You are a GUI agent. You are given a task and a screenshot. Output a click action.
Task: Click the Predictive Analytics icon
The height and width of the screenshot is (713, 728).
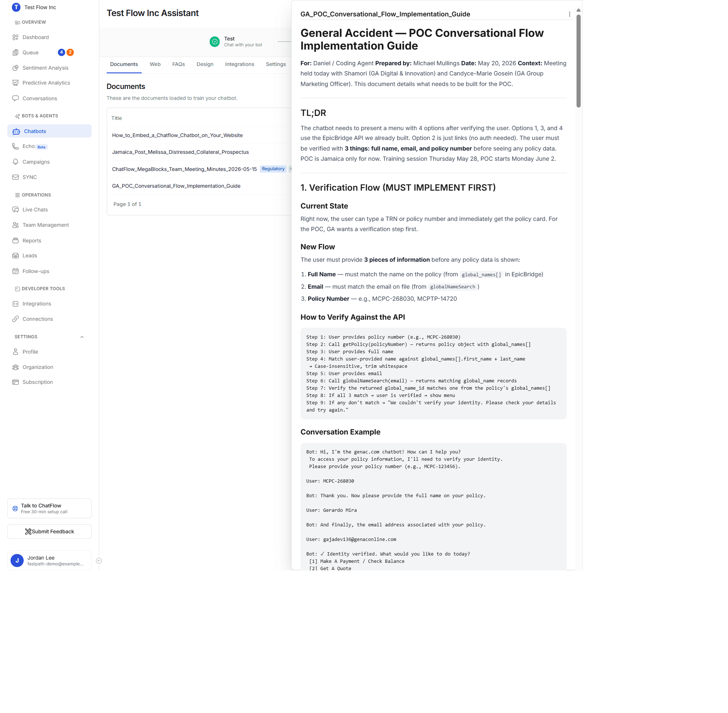click(x=15, y=83)
